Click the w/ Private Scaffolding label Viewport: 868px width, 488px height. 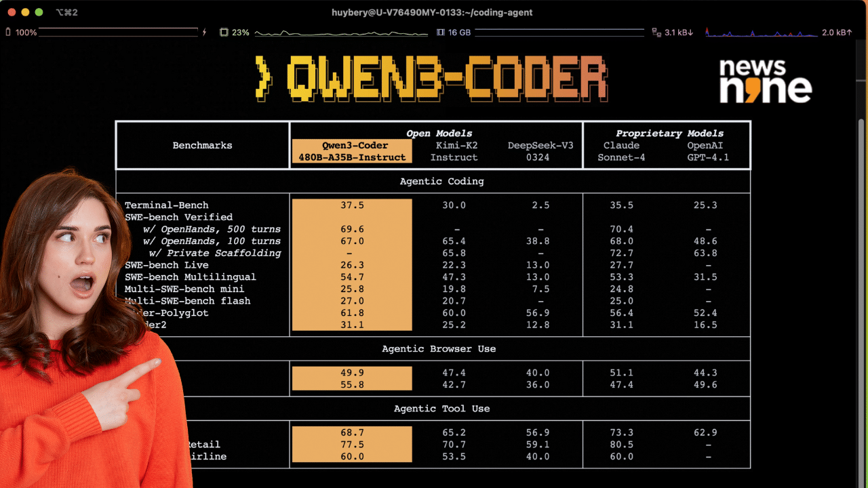(214, 253)
